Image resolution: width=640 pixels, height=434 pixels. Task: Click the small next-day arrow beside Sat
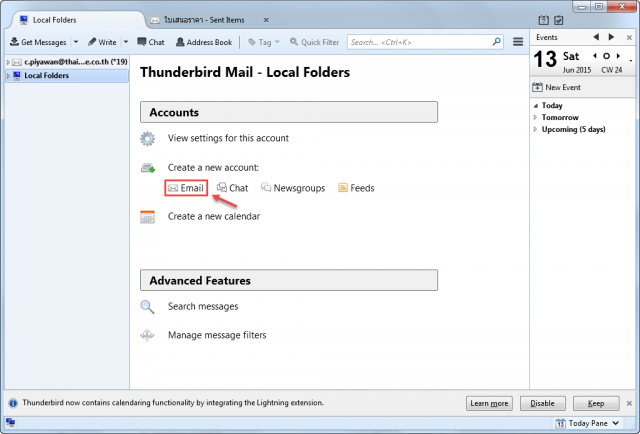618,56
